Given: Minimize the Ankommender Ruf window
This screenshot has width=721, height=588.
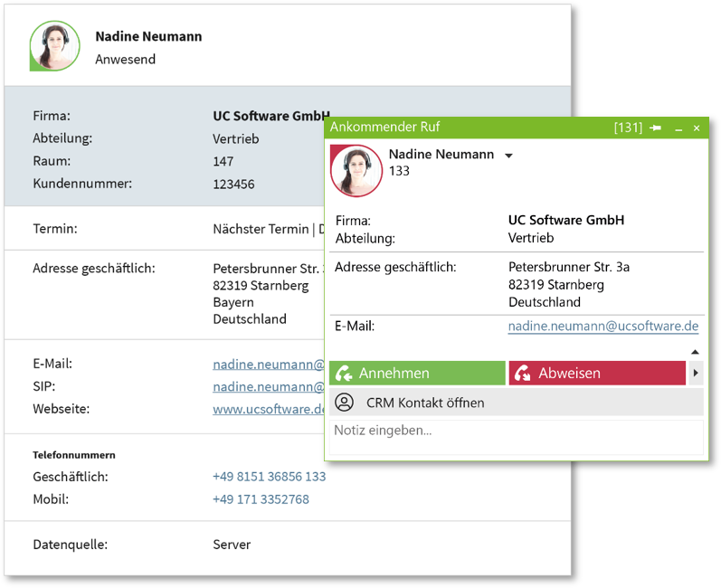Looking at the screenshot, I should [678, 128].
